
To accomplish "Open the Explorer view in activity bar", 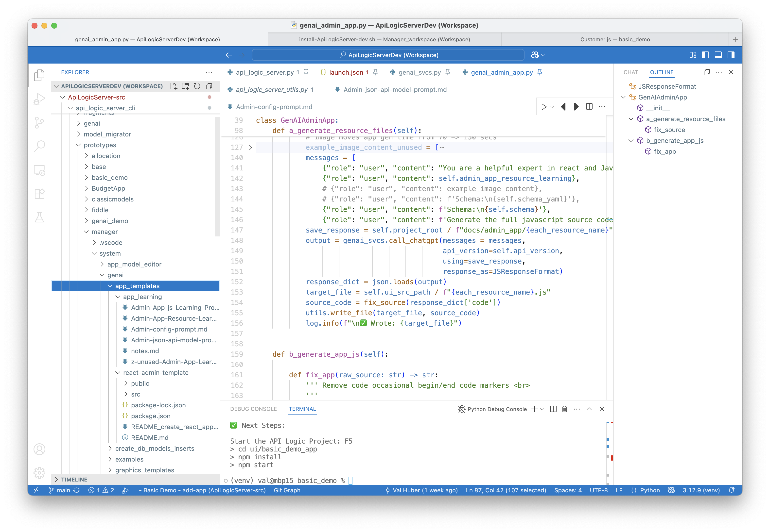I will point(39,75).
